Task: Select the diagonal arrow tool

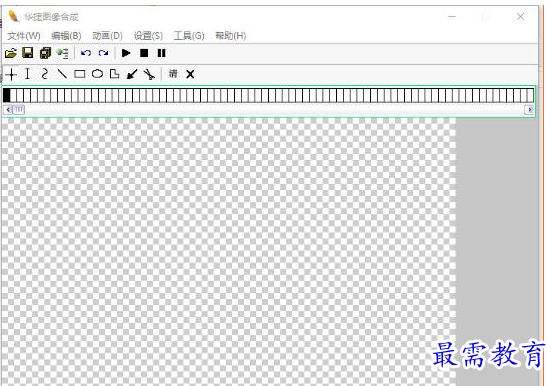Action: pyautogui.click(x=132, y=74)
